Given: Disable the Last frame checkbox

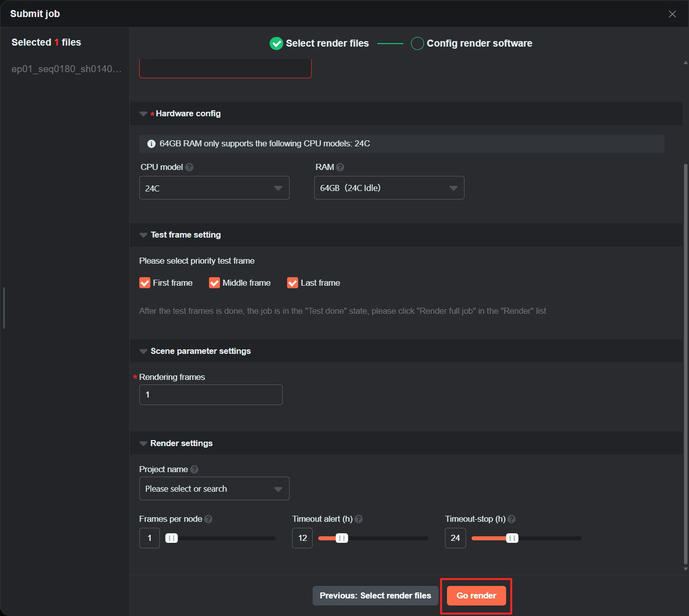Looking at the screenshot, I should 293,283.
